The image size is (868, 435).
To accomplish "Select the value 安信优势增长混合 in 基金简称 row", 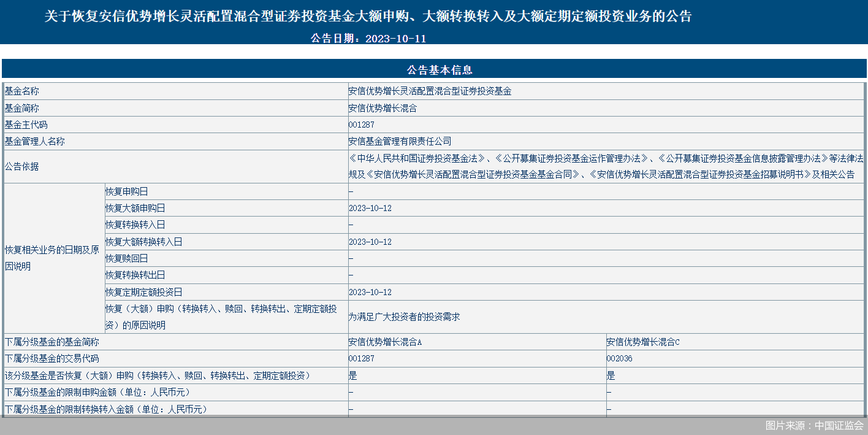I will [383, 108].
